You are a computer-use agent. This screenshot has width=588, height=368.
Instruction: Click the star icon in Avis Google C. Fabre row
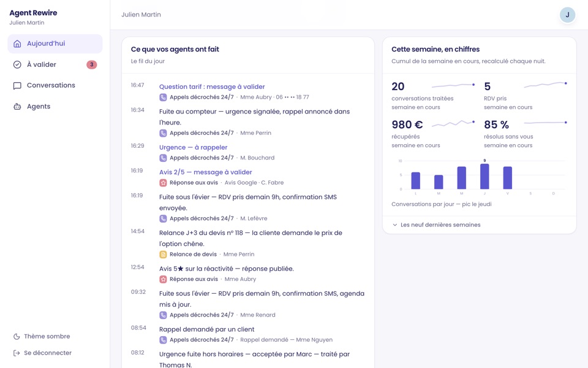[x=163, y=183]
